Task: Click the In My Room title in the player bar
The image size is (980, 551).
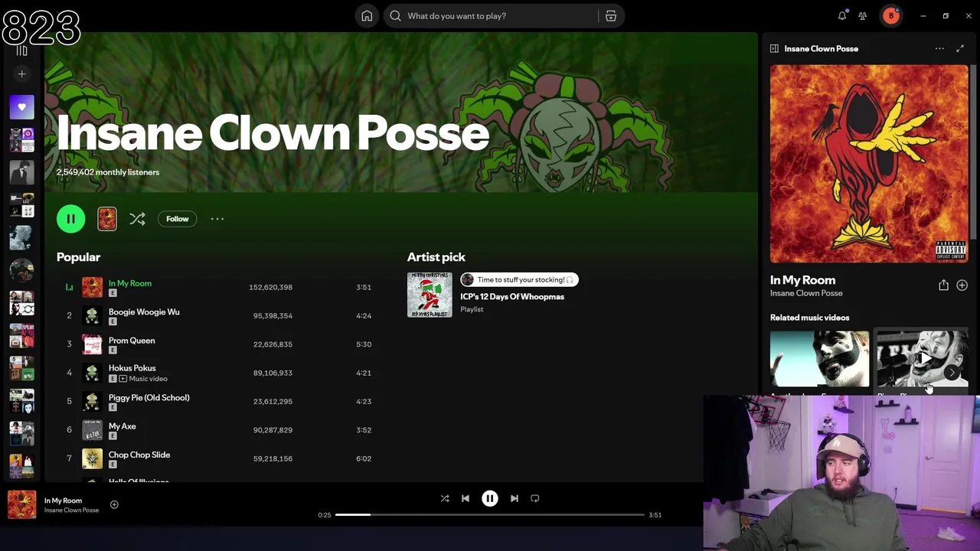Action: (x=63, y=500)
